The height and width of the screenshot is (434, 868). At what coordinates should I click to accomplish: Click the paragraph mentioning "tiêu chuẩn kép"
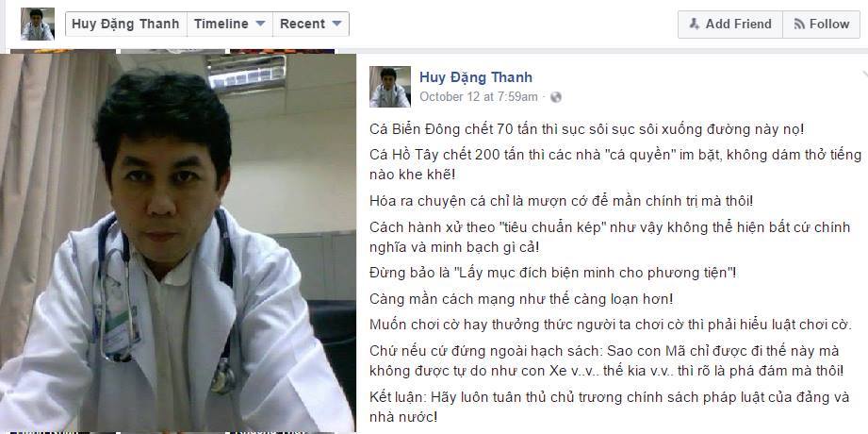pos(610,238)
